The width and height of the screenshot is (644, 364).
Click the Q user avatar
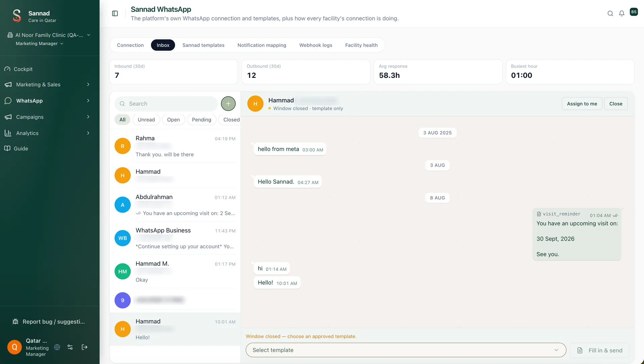[x=15, y=347]
